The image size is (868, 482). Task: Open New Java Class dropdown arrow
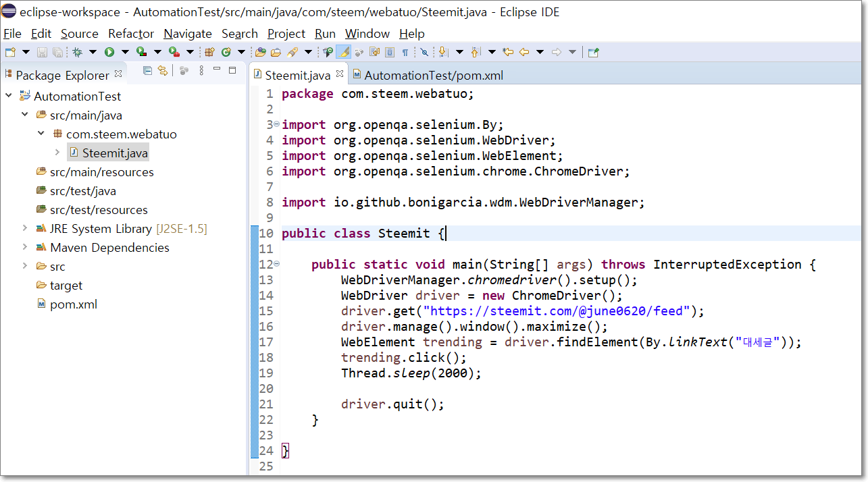[x=241, y=52]
